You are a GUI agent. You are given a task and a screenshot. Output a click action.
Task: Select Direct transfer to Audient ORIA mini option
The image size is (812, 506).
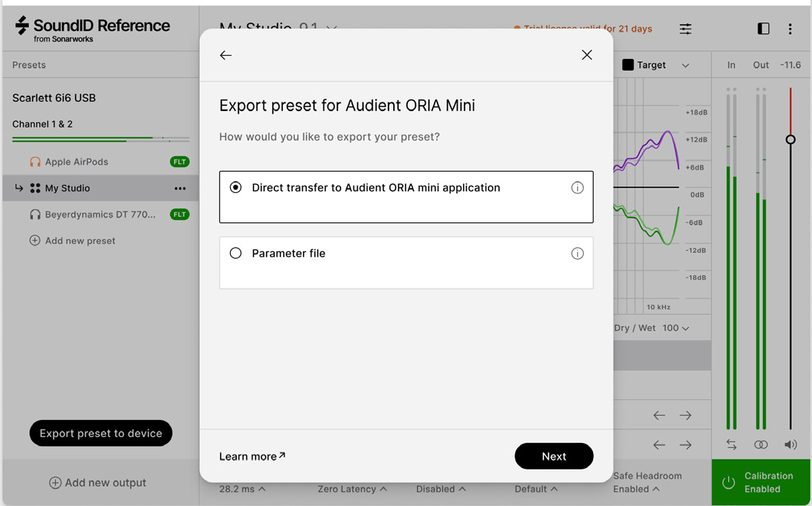[406, 197]
